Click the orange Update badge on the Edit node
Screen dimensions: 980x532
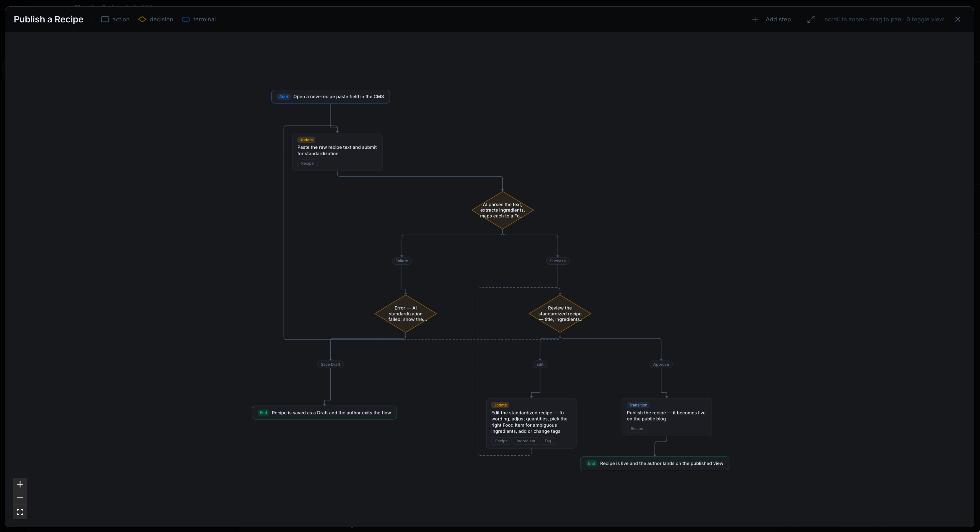click(x=500, y=405)
